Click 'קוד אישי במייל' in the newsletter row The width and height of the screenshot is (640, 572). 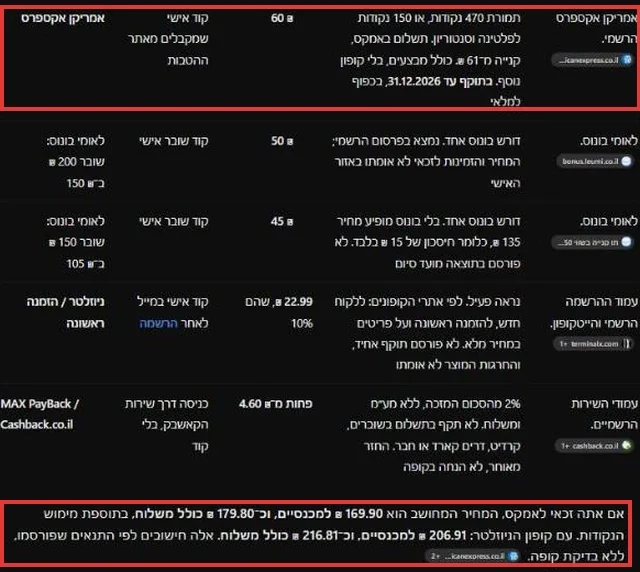pyautogui.click(x=173, y=302)
